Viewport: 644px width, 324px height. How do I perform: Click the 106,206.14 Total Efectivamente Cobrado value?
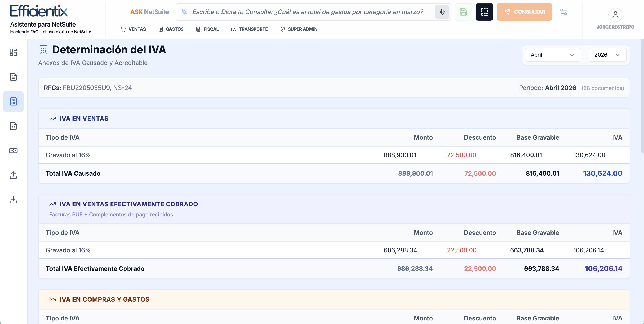603,268
